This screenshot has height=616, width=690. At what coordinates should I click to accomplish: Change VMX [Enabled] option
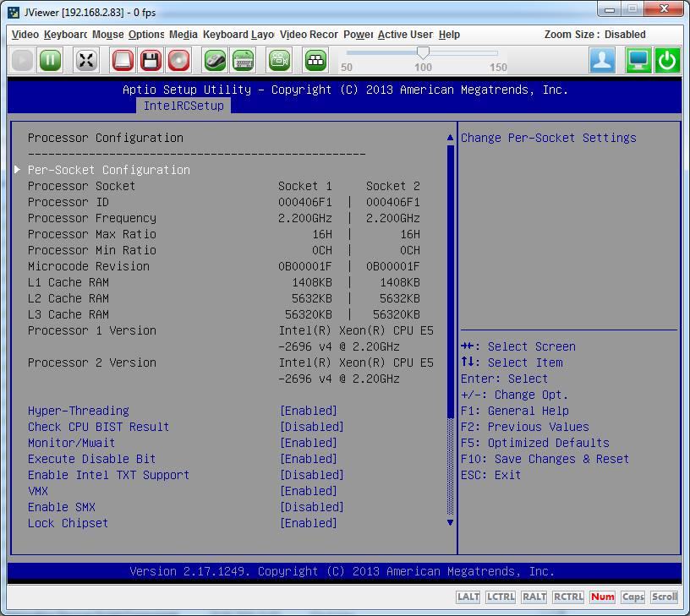click(x=309, y=491)
